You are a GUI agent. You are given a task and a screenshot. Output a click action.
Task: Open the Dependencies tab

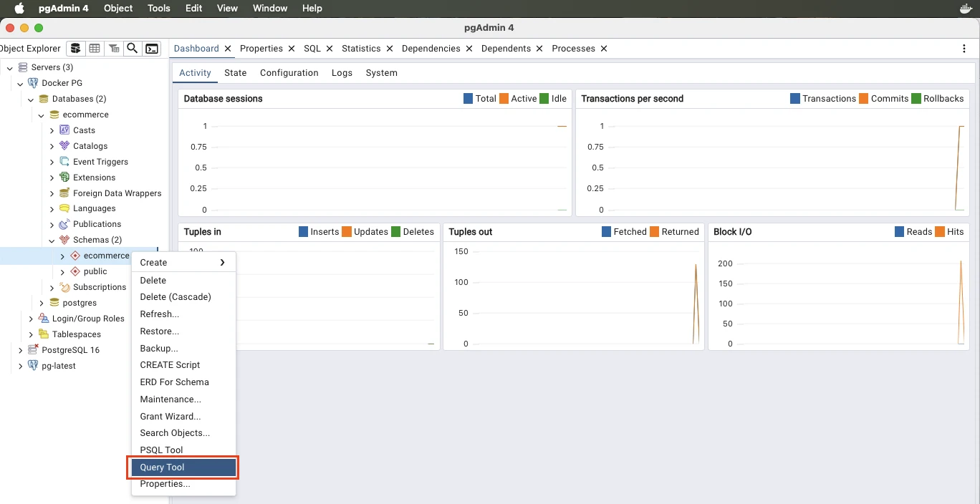[x=431, y=49]
